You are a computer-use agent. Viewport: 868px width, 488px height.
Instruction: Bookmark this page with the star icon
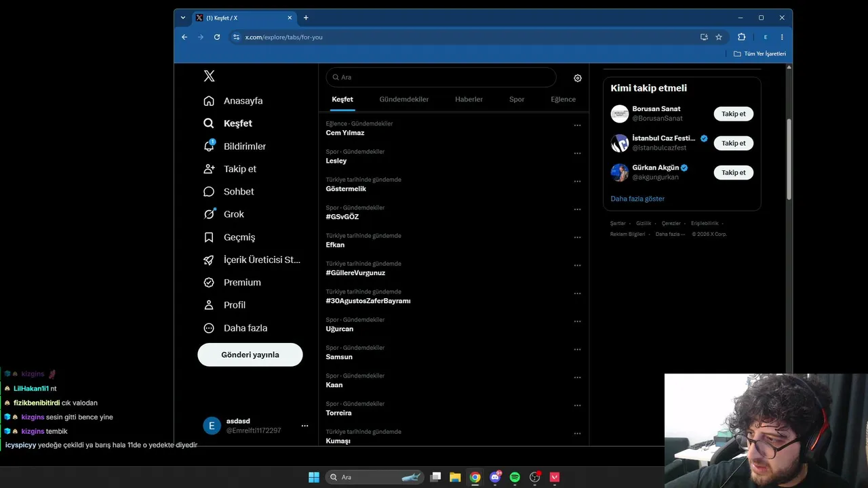(719, 37)
